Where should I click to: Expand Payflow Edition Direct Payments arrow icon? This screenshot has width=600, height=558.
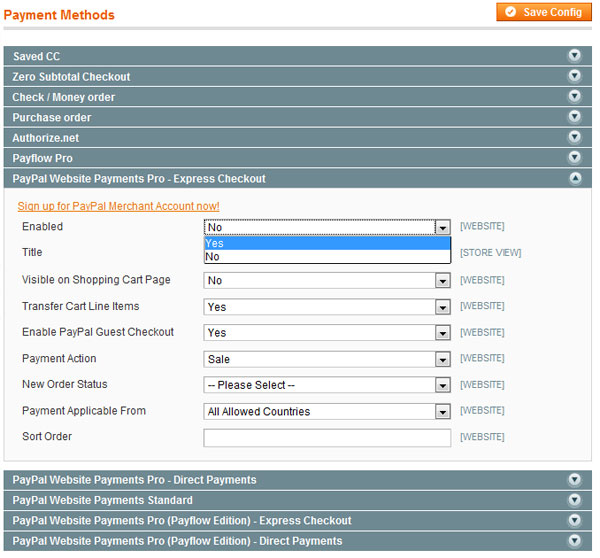pos(574,540)
